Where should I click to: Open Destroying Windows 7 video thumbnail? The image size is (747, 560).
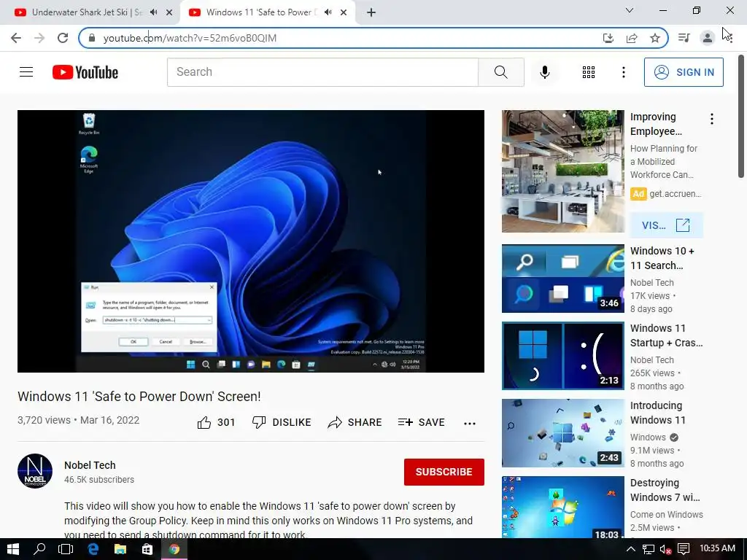(562, 507)
